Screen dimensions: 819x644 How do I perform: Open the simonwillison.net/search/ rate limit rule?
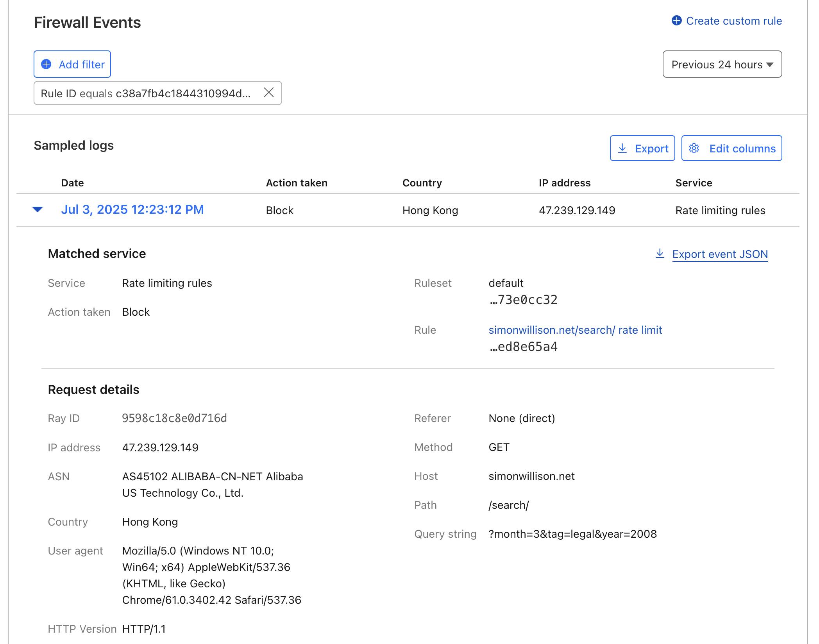[x=575, y=330]
